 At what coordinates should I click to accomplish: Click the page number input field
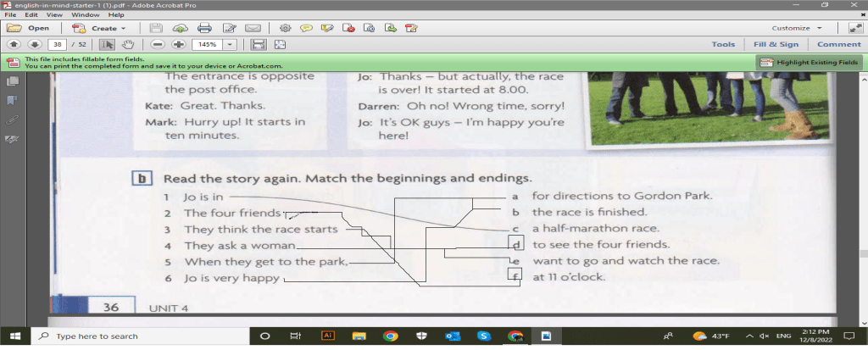click(57, 44)
